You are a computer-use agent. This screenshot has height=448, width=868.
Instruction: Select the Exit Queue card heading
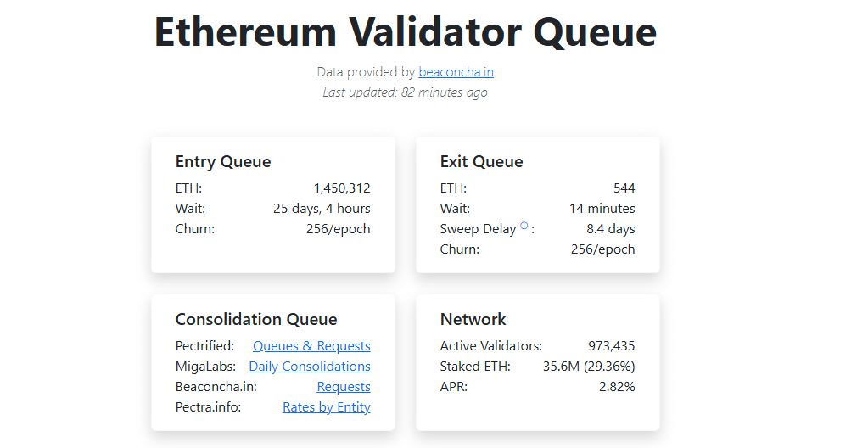pyautogui.click(x=482, y=161)
